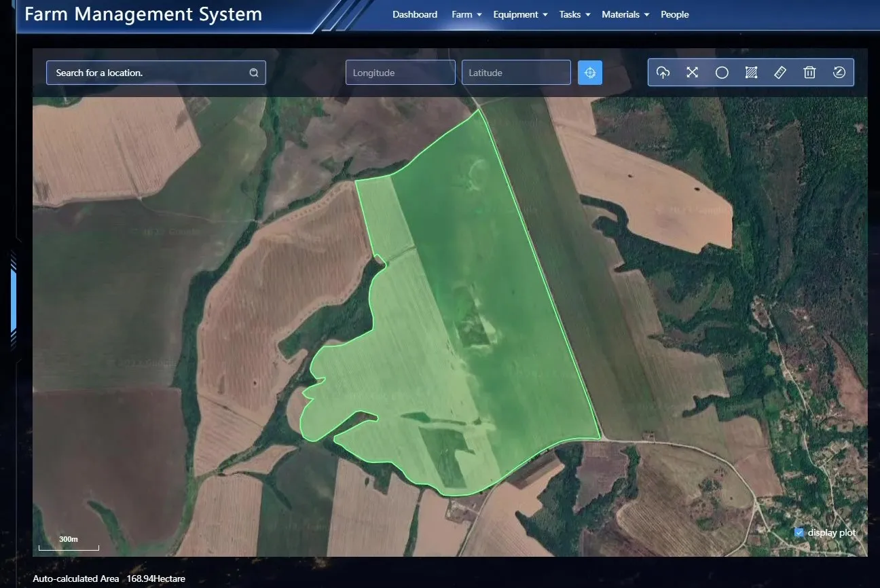Go to the Dashboard page
Viewport: 880px width, 588px height.
point(415,14)
